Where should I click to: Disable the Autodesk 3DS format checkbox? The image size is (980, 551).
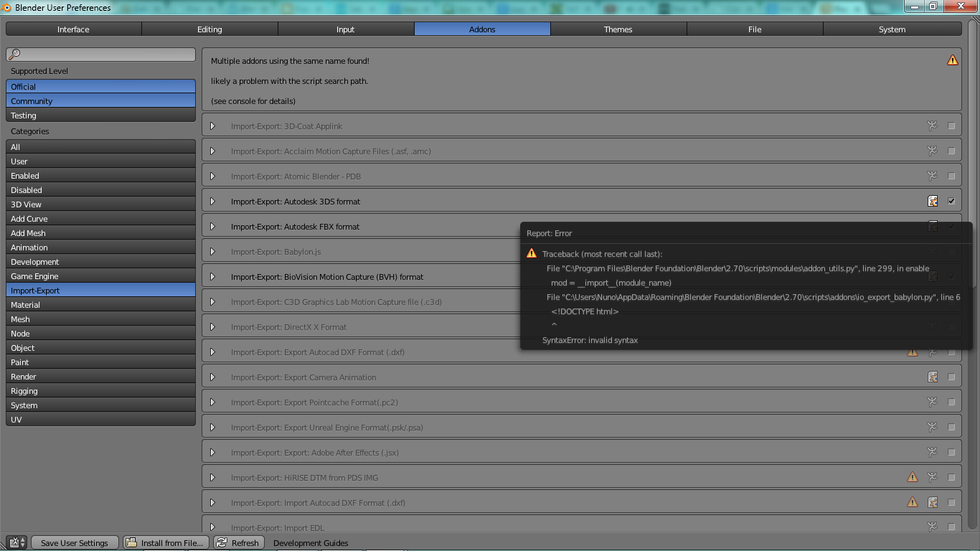951,202
